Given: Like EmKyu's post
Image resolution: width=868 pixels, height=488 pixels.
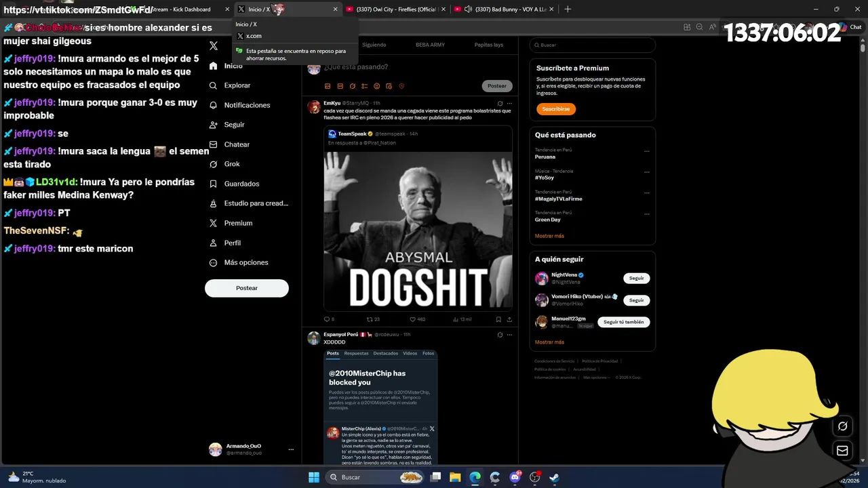Looking at the screenshot, I should 417,319.
